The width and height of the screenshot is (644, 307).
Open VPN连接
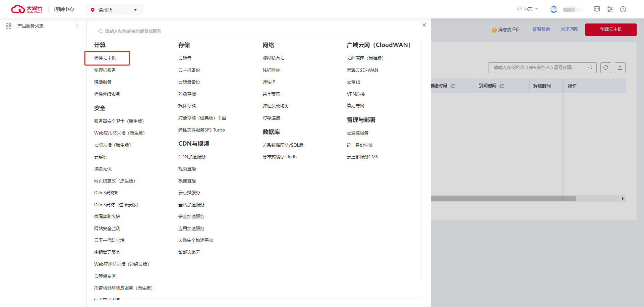tap(356, 94)
